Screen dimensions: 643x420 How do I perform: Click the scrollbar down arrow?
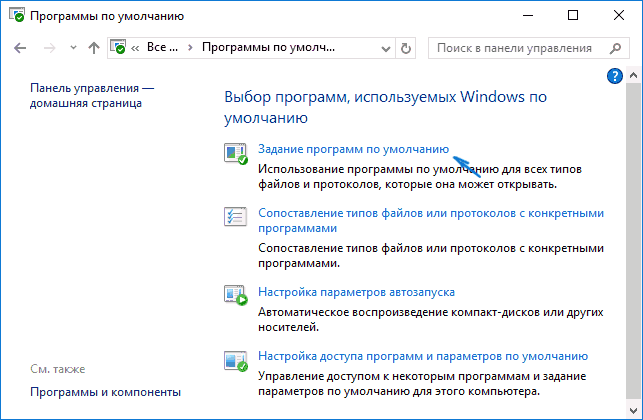(x=633, y=411)
